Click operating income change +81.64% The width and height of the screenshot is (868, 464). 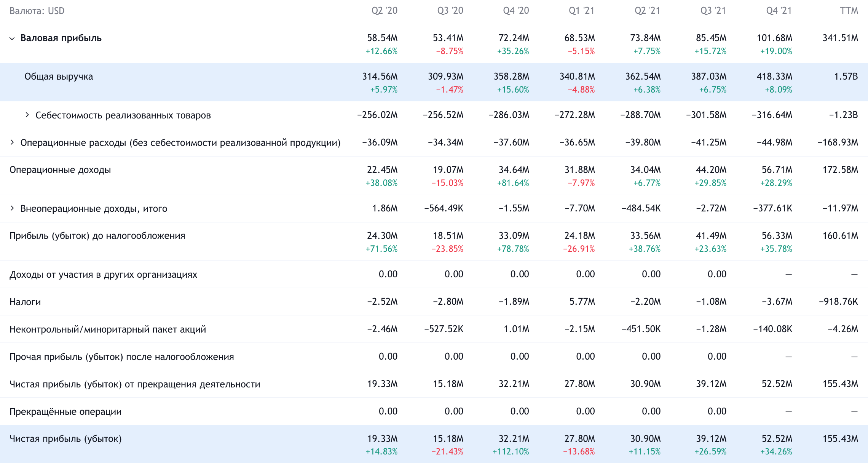[513, 183]
